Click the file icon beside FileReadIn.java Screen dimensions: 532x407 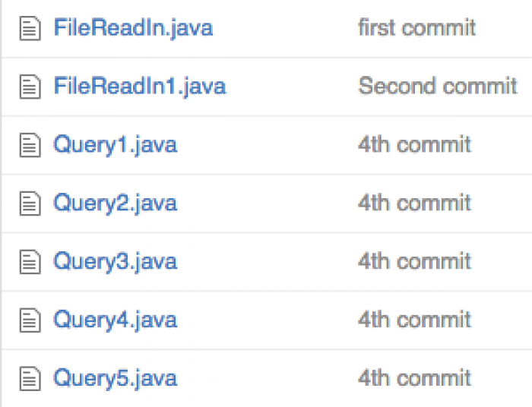click(x=30, y=28)
